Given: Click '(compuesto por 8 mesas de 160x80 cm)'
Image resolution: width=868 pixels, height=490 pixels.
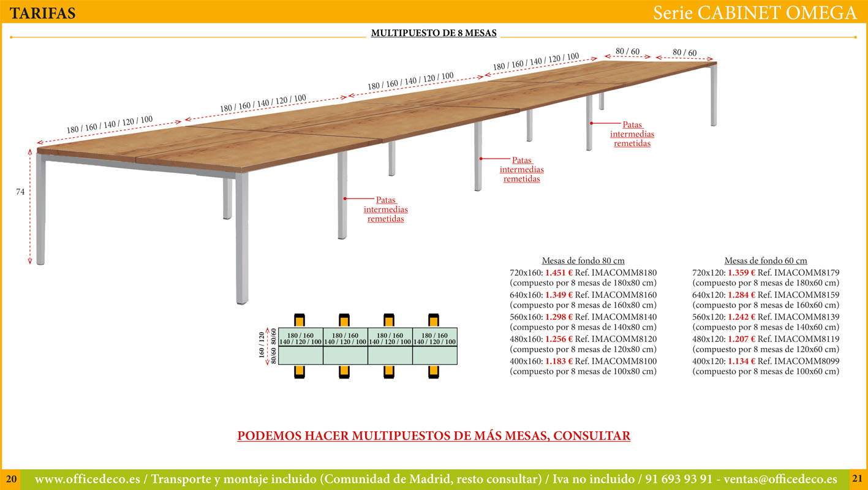Looking at the screenshot, I should tap(583, 305).
